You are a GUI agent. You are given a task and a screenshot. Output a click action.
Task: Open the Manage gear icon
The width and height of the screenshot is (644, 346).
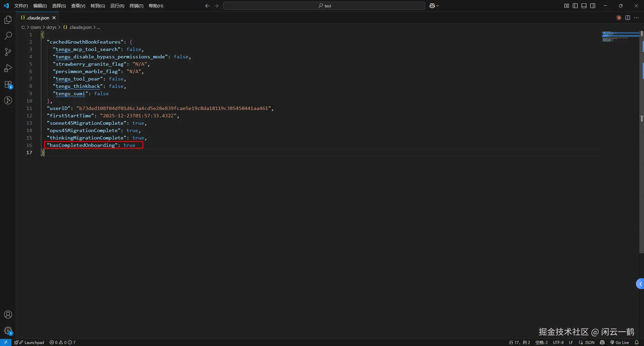pos(8,331)
